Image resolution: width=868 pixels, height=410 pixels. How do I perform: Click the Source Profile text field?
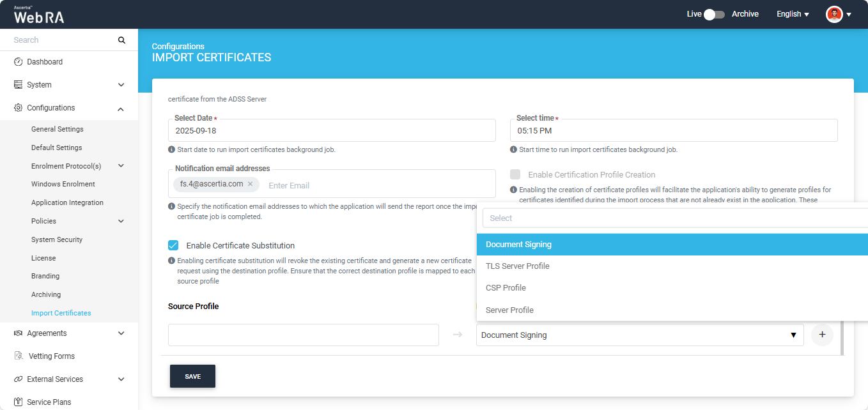coord(303,335)
